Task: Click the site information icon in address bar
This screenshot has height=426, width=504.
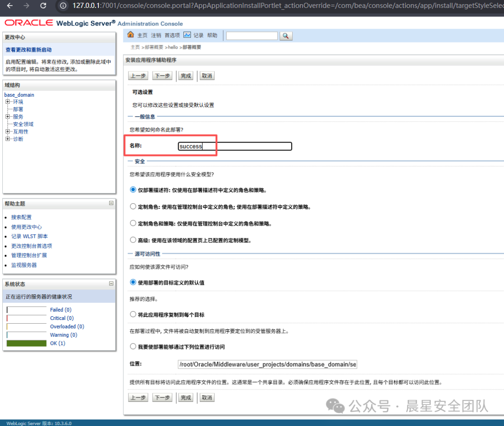Action: 63,6
